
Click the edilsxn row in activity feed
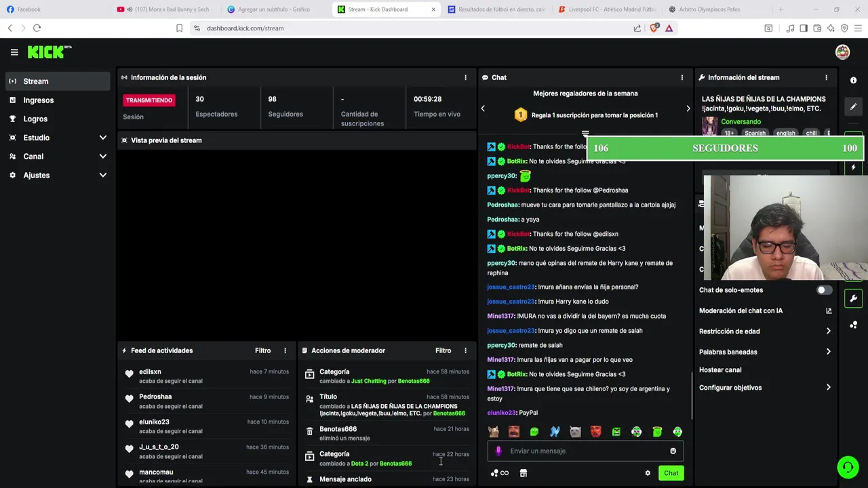206,376
